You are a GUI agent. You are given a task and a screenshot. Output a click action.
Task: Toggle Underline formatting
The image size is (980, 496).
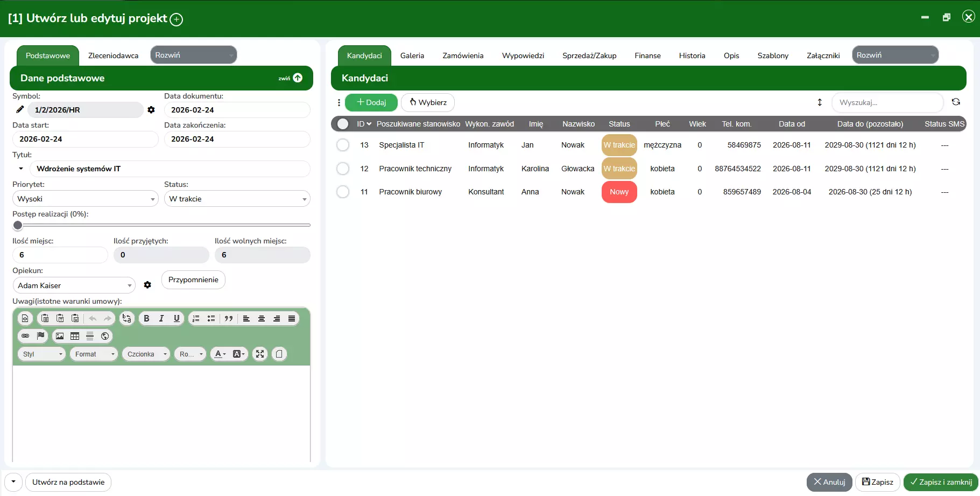point(177,318)
